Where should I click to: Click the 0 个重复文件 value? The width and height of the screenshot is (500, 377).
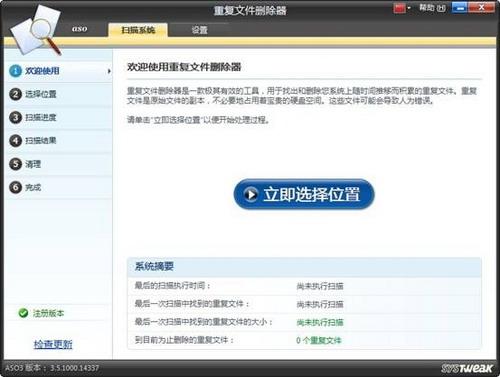click(319, 340)
